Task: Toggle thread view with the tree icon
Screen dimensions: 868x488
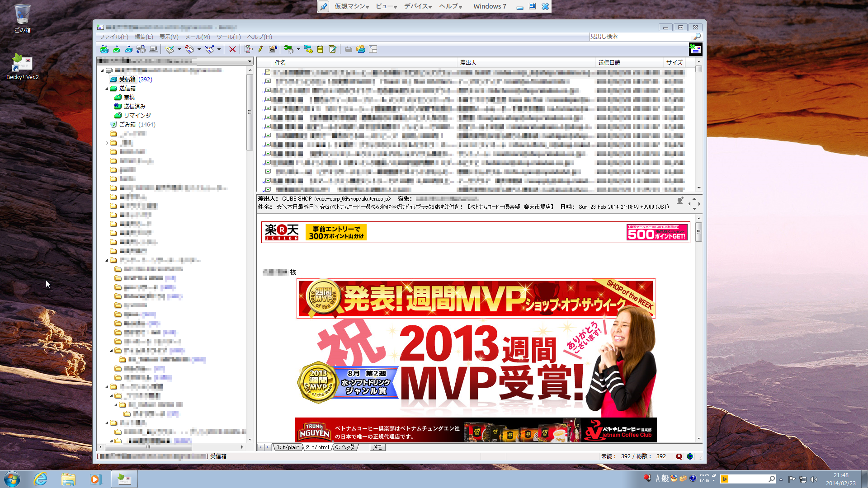Action: pyautogui.click(x=249, y=49)
